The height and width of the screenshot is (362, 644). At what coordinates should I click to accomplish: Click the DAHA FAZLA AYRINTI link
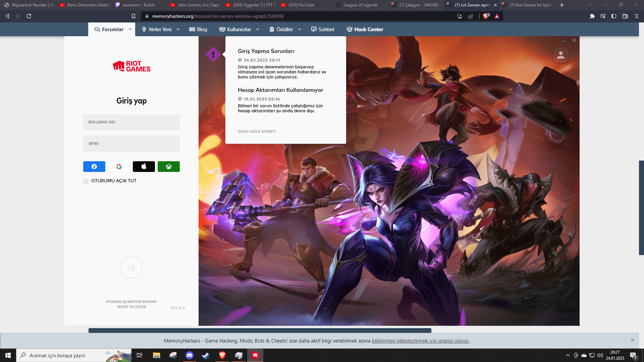pyautogui.click(x=257, y=131)
